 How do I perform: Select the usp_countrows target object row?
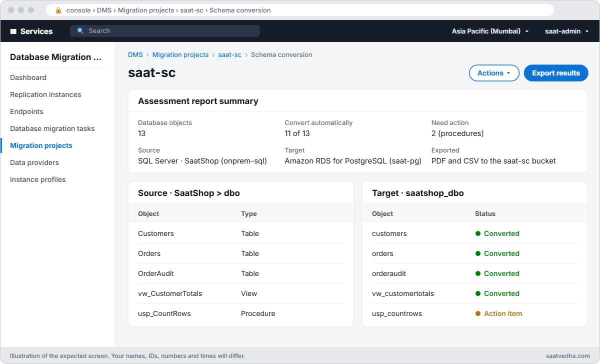[x=475, y=313]
